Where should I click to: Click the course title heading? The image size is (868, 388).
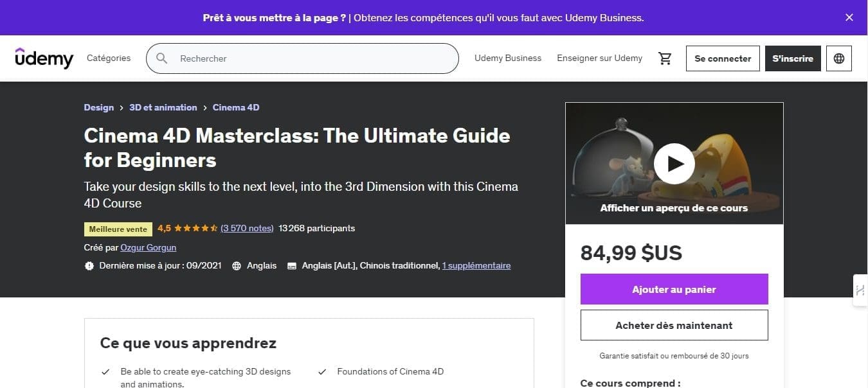click(297, 147)
